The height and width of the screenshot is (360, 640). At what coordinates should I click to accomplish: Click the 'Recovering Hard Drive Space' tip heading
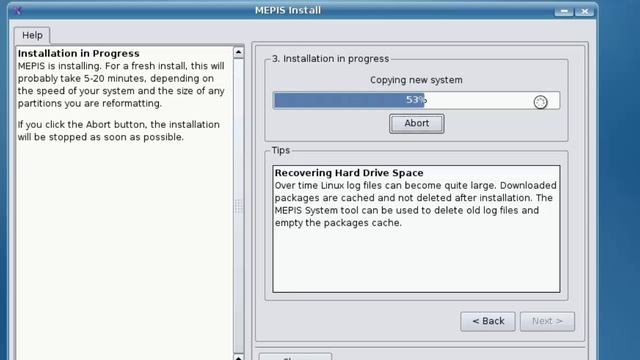pyautogui.click(x=349, y=173)
